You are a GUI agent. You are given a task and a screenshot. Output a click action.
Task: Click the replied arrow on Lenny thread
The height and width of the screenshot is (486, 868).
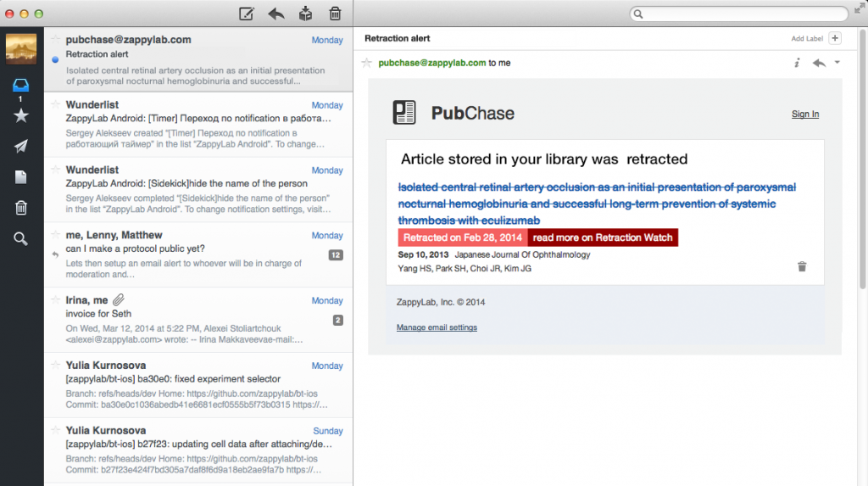tap(55, 255)
